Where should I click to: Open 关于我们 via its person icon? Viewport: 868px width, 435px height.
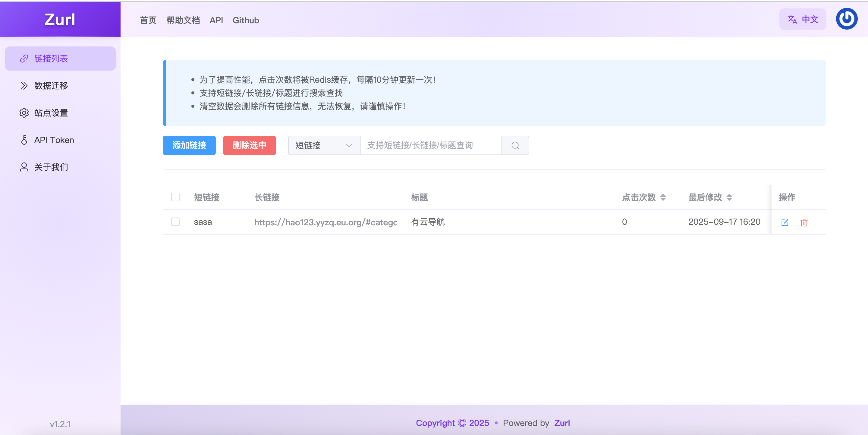24,167
